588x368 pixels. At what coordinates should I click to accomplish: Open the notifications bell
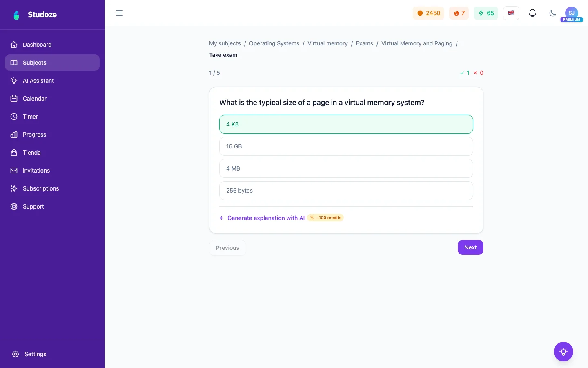pos(532,13)
